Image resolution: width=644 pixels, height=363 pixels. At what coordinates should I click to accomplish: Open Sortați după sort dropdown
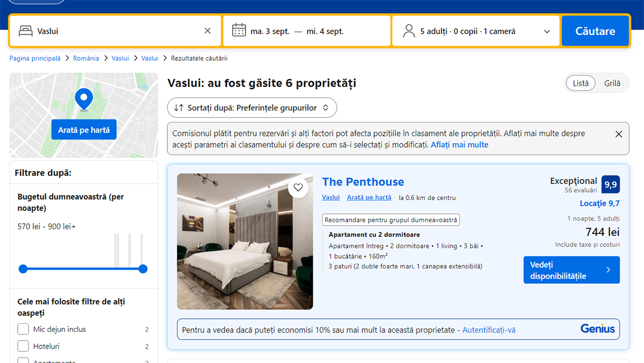click(x=252, y=107)
